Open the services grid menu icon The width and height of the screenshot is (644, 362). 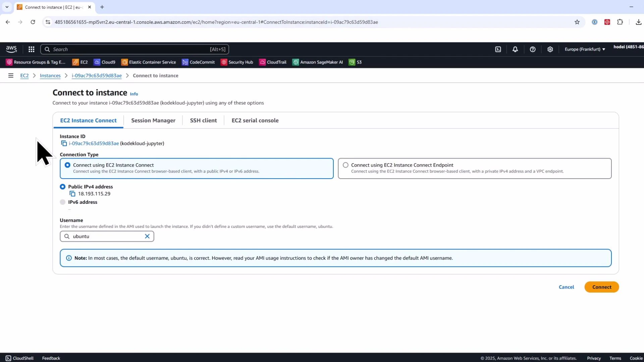pyautogui.click(x=31, y=49)
